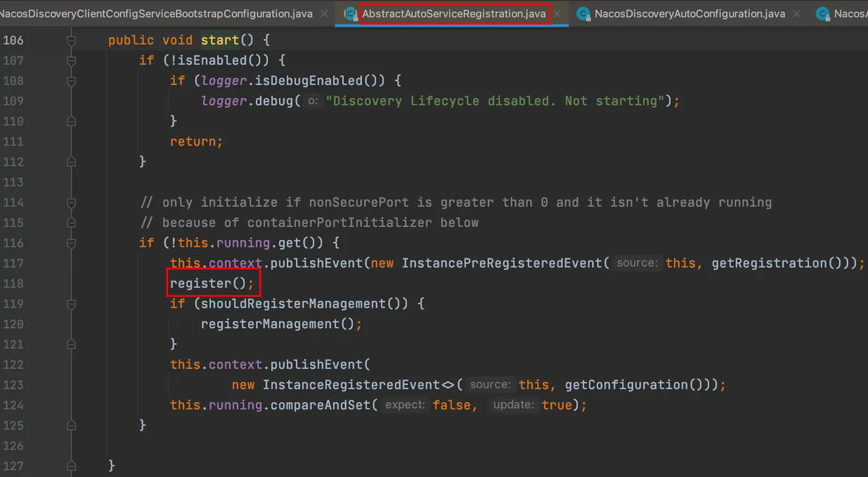Close the AbstractAutoServiceRegistration.java tab
This screenshot has width=868, height=477.
click(557, 13)
